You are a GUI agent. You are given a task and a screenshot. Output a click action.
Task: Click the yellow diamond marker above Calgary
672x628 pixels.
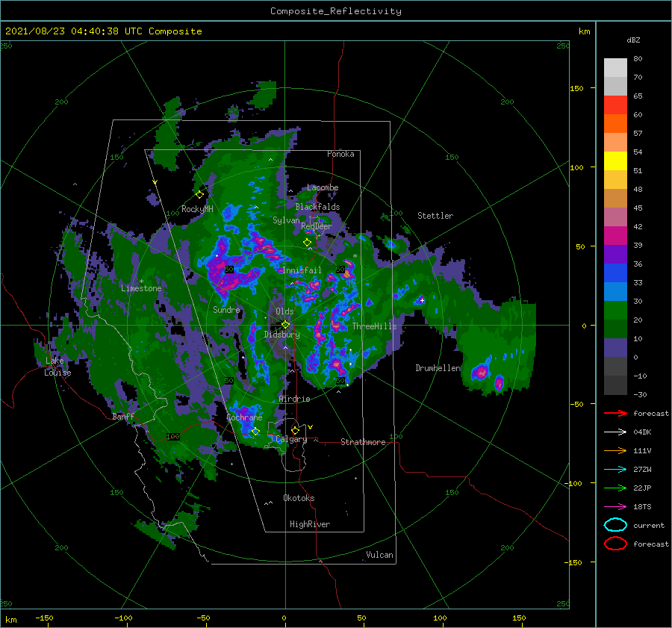[295, 430]
